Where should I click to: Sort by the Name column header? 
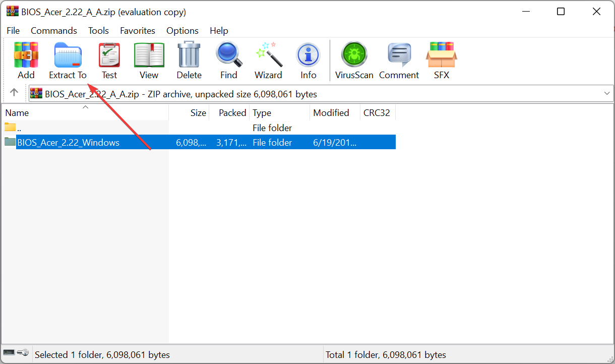point(85,112)
